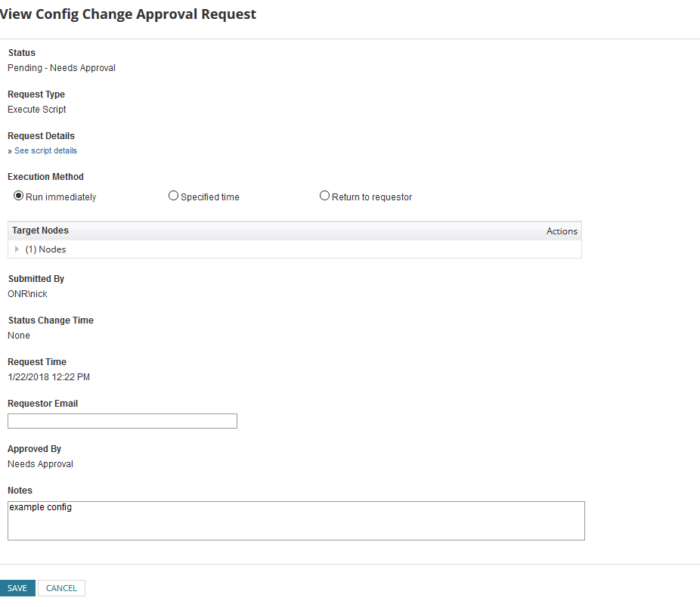
Task: Click the Target Nodes header
Action: [x=40, y=231]
